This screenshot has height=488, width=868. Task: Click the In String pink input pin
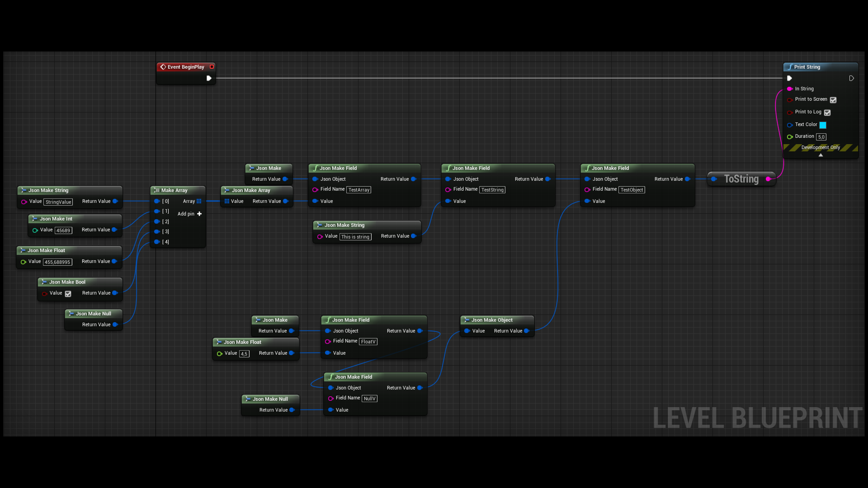[x=789, y=89]
